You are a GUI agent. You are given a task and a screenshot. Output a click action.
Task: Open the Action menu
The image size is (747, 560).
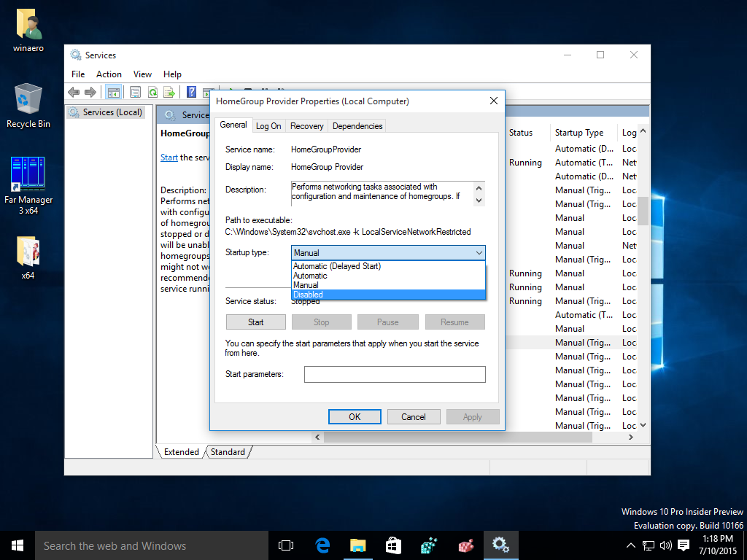coord(109,74)
